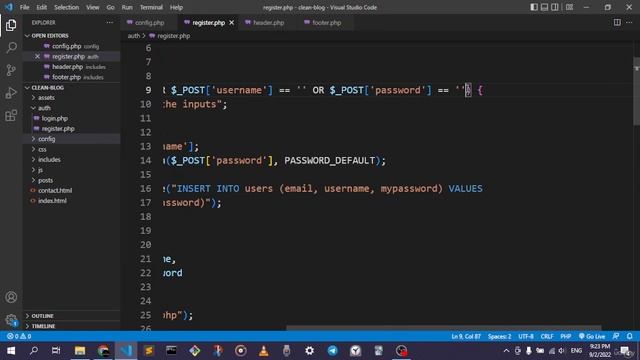Open the Search view in activity bar
The image size is (640, 360).
click(x=11, y=48)
